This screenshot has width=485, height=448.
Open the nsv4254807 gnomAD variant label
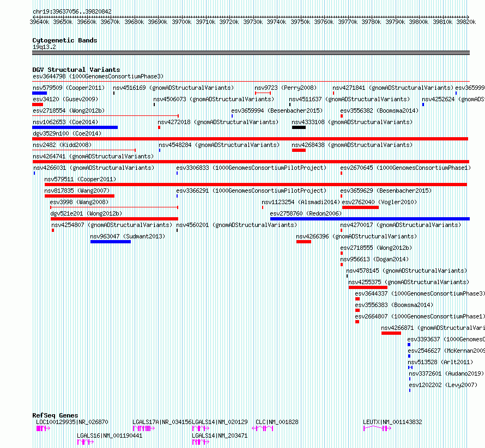coord(112,225)
